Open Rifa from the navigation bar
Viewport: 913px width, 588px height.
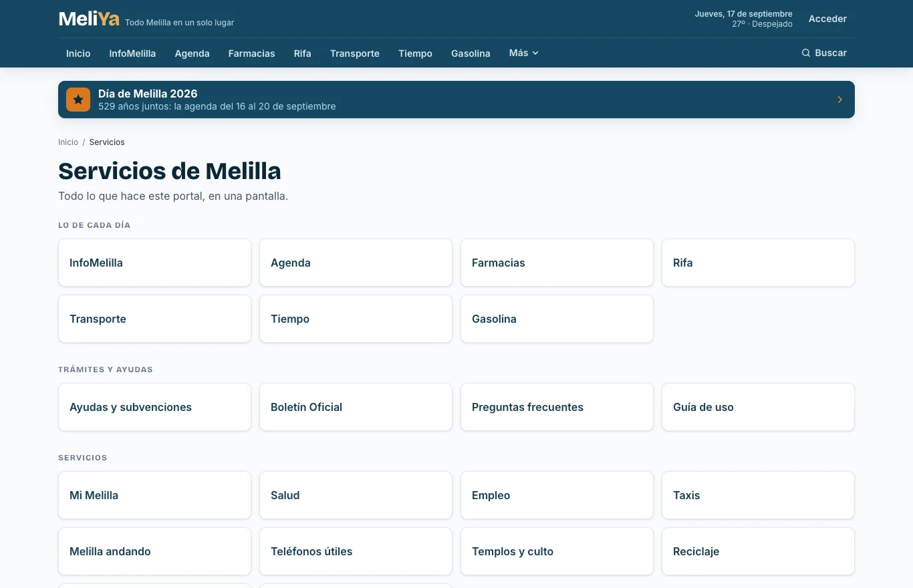(x=303, y=53)
